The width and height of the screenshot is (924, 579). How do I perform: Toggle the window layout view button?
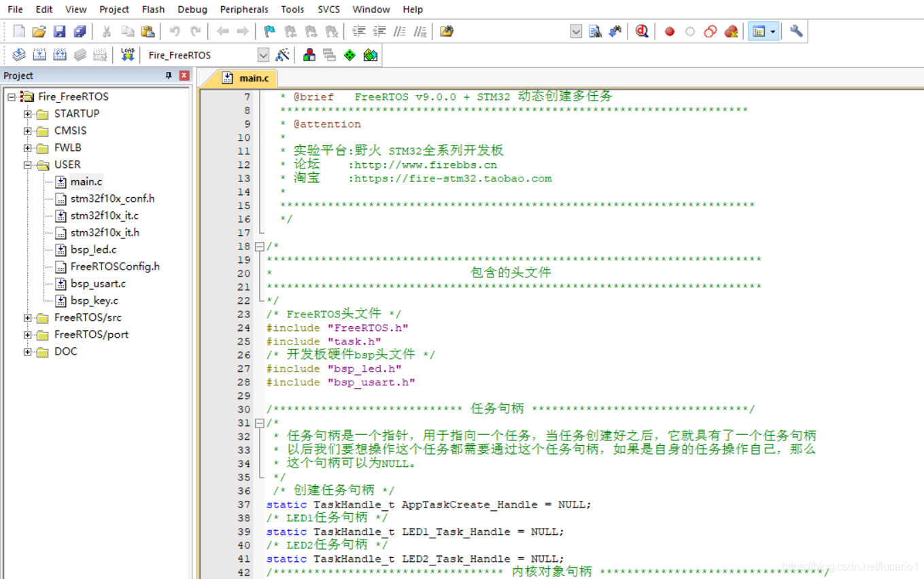[x=758, y=31]
